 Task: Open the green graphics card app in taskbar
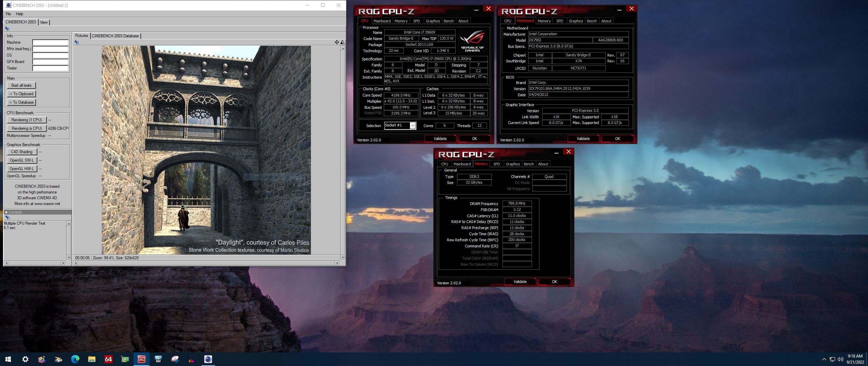pos(125,359)
